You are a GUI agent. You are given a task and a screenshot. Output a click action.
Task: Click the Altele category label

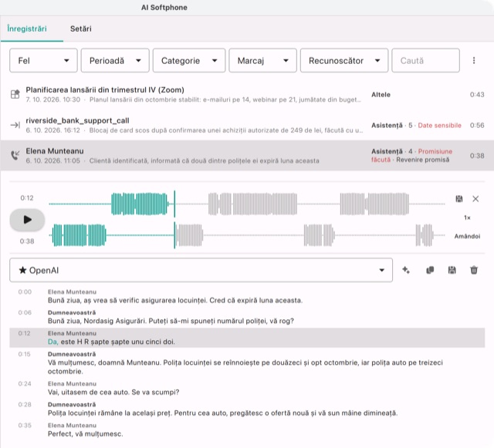[x=381, y=94]
